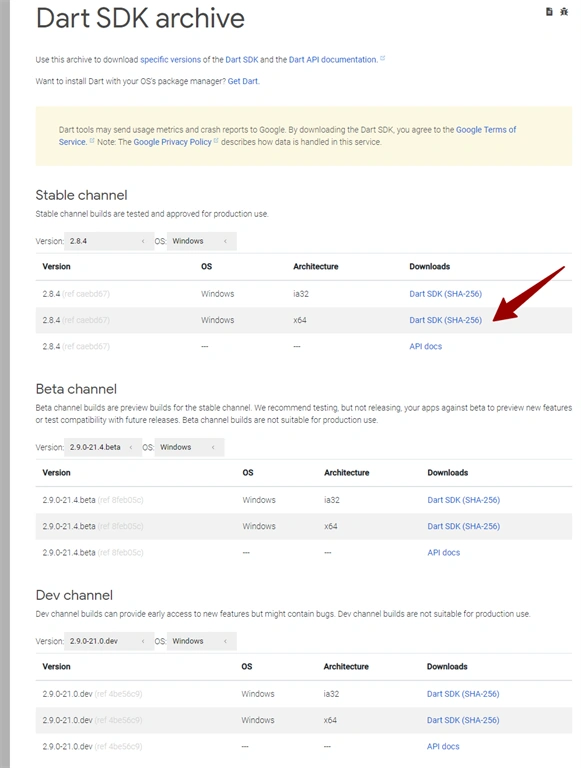Open Beta channel API docs link
This screenshot has width=581, height=768.
coord(443,552)
